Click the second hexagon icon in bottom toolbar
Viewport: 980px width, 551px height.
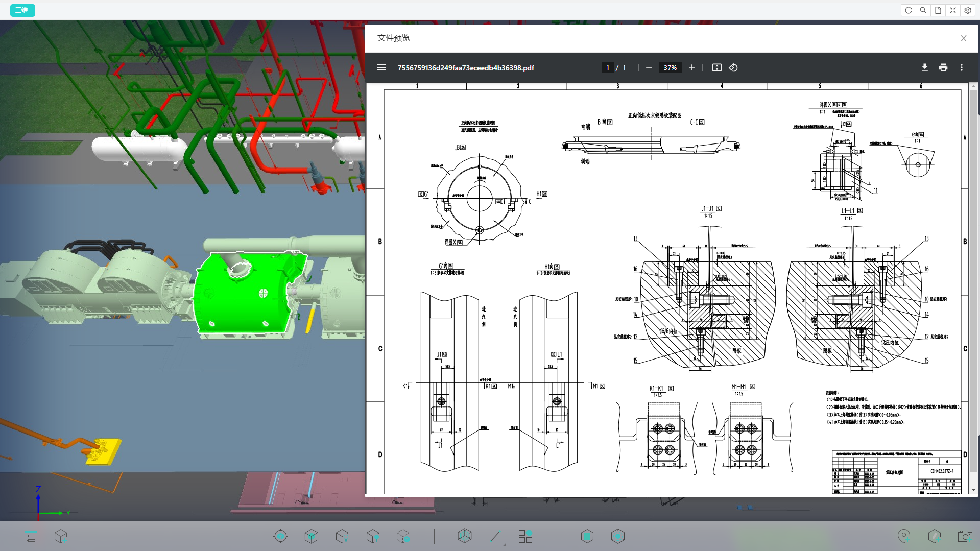tap(618, 536)
